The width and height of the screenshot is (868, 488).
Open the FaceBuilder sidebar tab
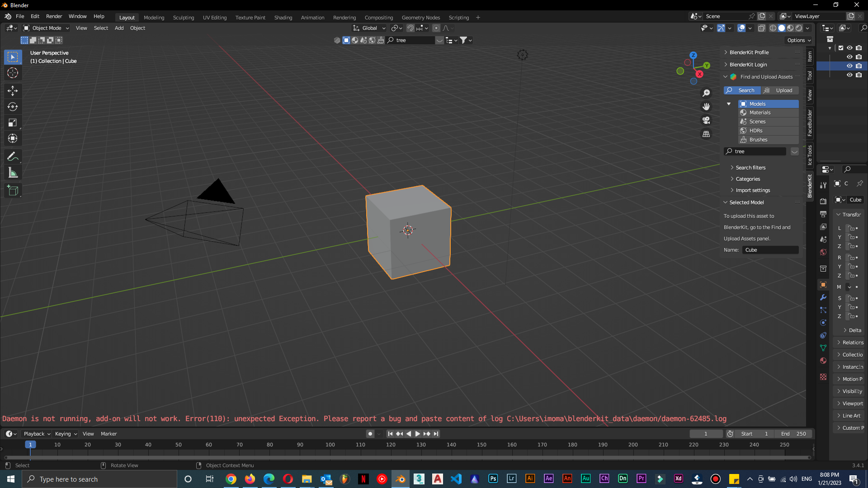(x=810, y=123)
